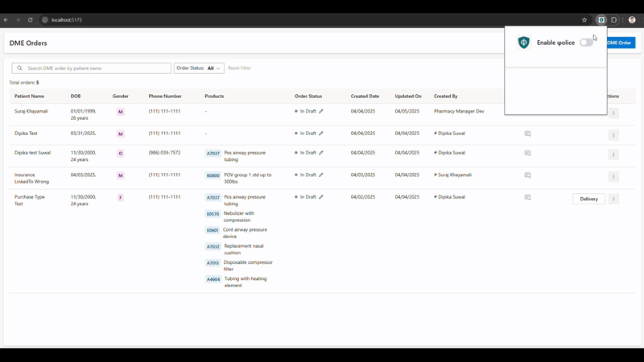Open comments for Purchase Type Test order

527,197
